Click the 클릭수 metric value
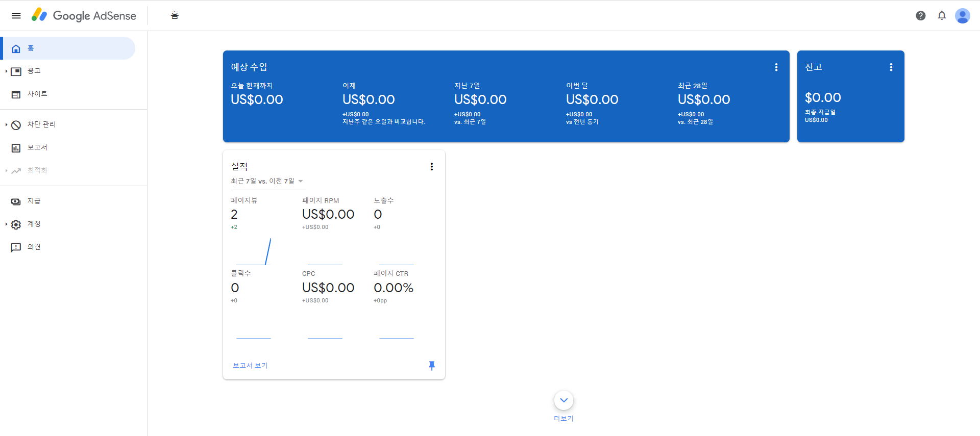 tap(235, 288)
